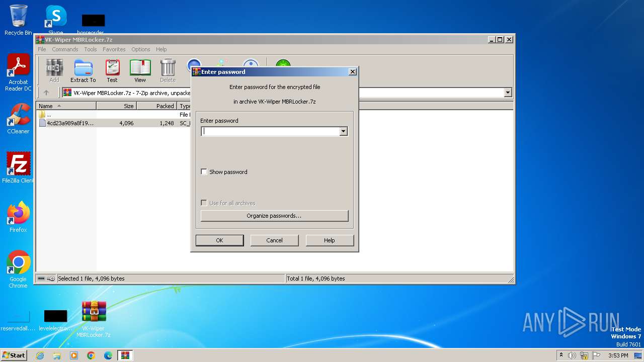The image size is (644, 362).
Task: Open the Recycle Bin desktop icon
Action: (x=18, y=20)
